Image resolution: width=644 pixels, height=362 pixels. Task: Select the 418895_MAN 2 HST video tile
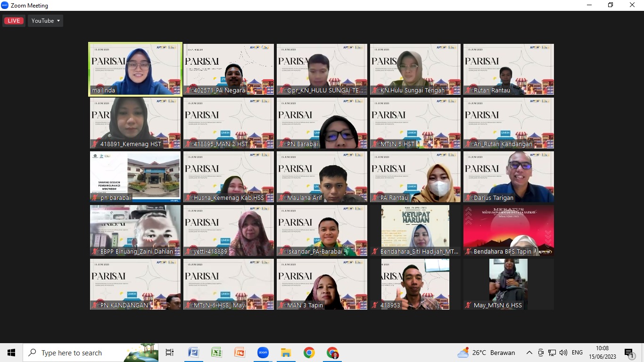click(229, 123)
